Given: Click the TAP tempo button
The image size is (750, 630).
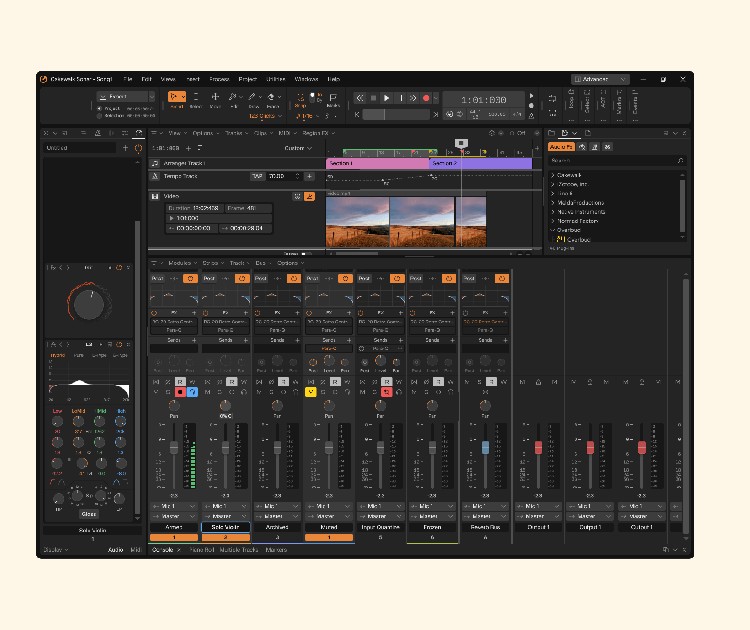Looking at the screenshot, I should [257, 177].
